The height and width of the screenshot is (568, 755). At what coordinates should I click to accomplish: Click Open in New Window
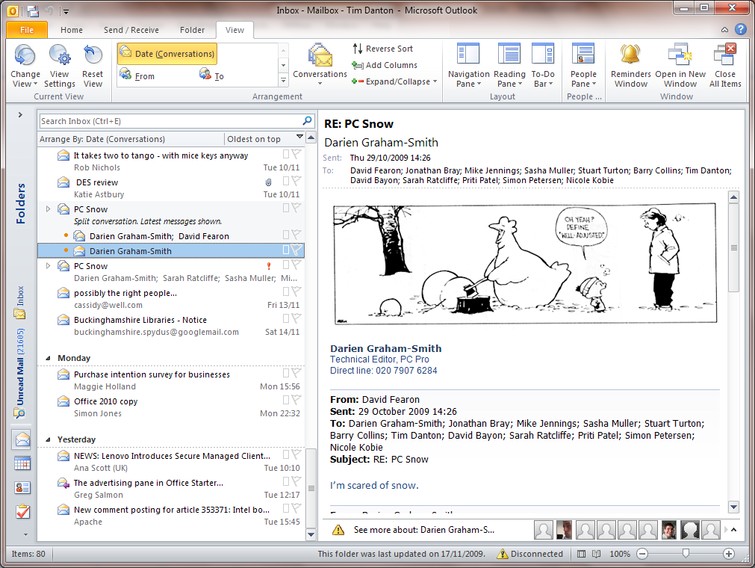(x=680, y=66)
